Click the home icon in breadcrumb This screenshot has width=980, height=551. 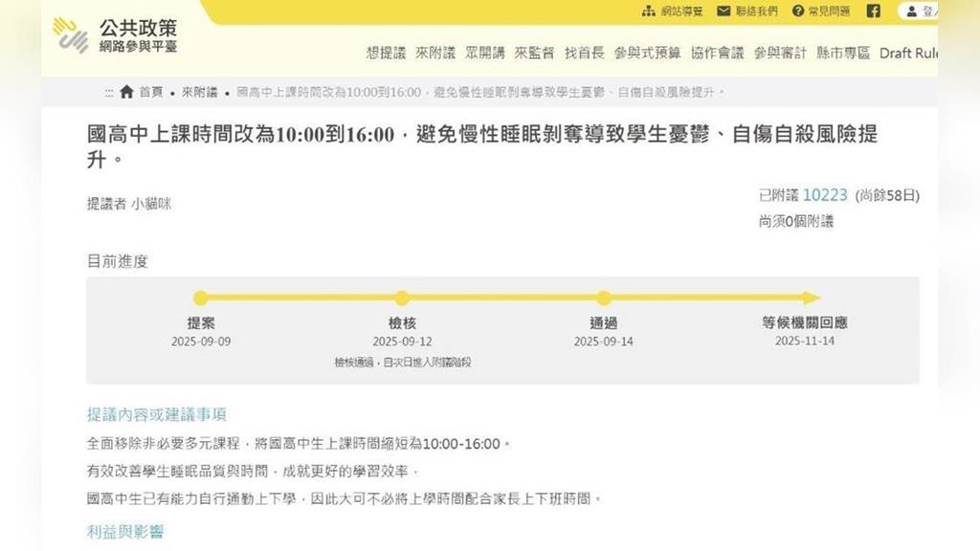tap(126, 92)
